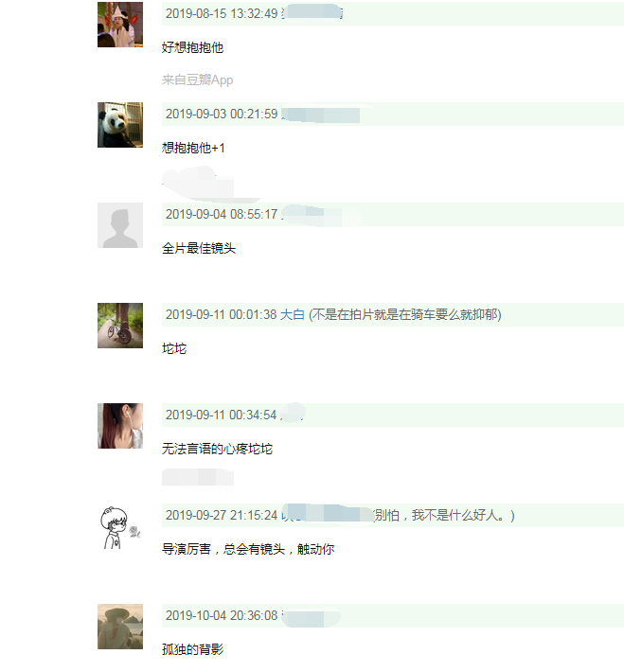
Task: Click the comment 无法言语的心疼坨坨
Action: (217, 449)
